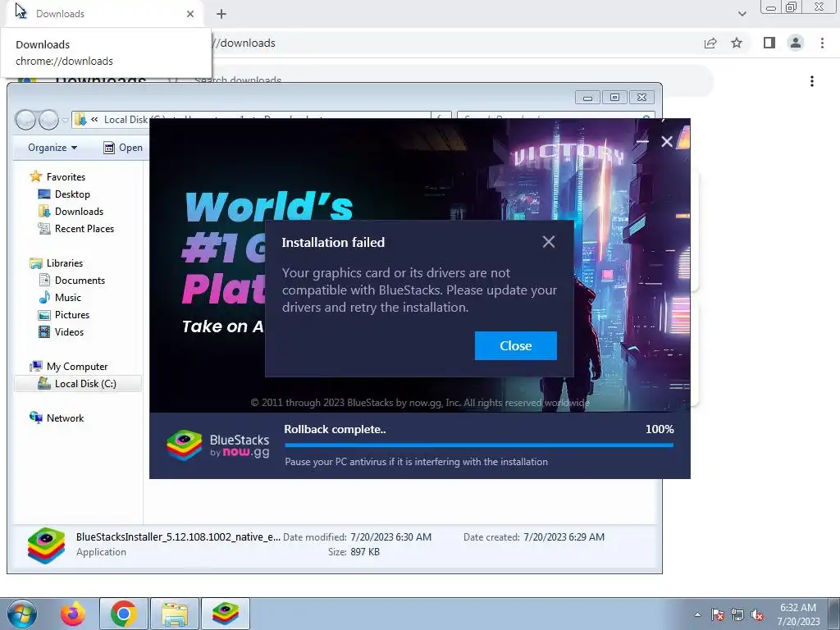Click the blue Close button
The image size is (840, 630).
coord(515,345)
